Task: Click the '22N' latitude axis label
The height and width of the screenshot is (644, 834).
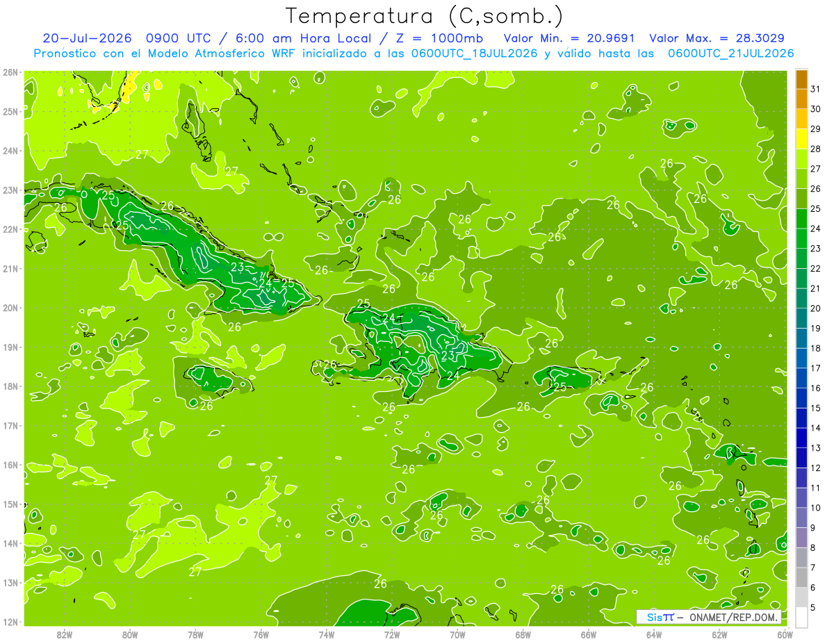Action: (10, 229)
